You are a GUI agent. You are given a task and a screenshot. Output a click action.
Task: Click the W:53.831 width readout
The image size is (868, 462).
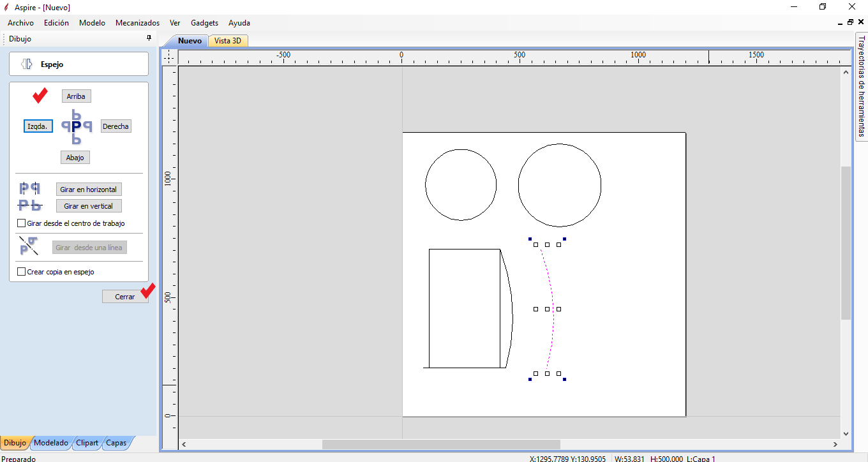click(629, 458)
